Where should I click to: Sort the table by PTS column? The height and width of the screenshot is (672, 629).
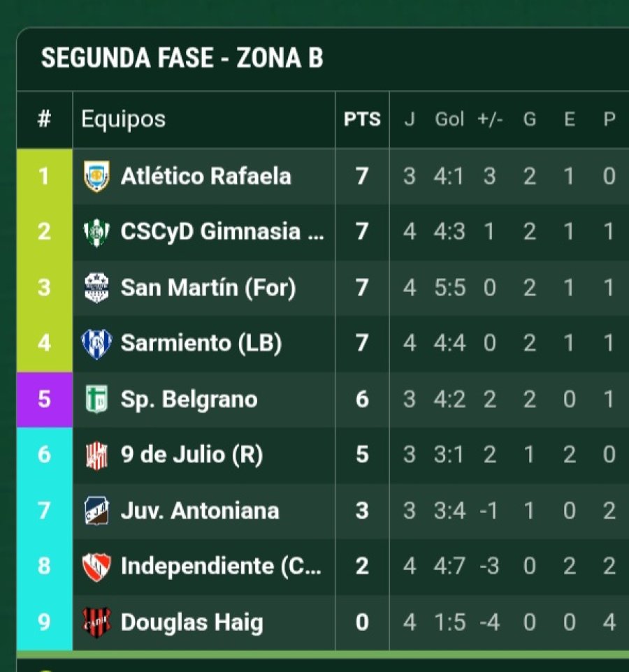(x=362, y=119)
